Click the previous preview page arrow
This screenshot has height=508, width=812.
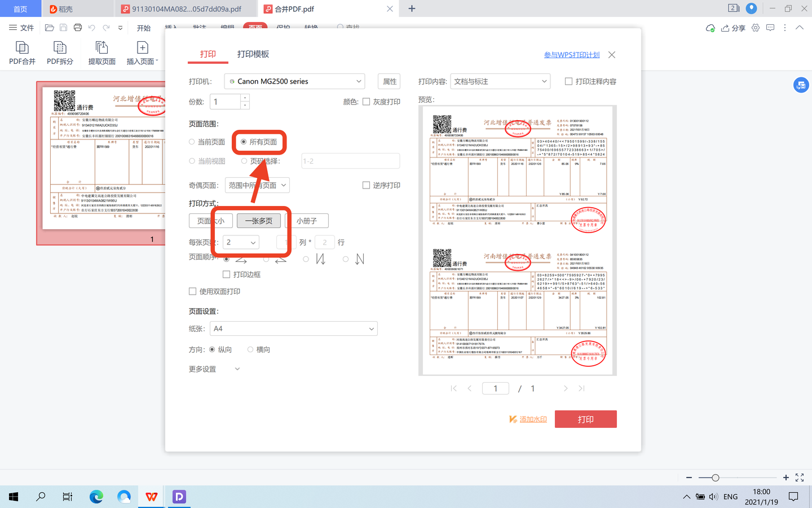coord(470,388)
